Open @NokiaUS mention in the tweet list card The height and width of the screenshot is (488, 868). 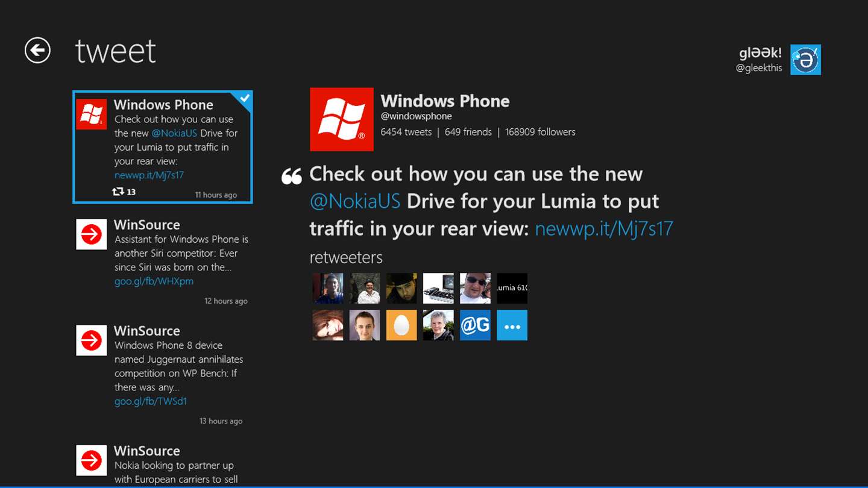[x=174, y=133]
